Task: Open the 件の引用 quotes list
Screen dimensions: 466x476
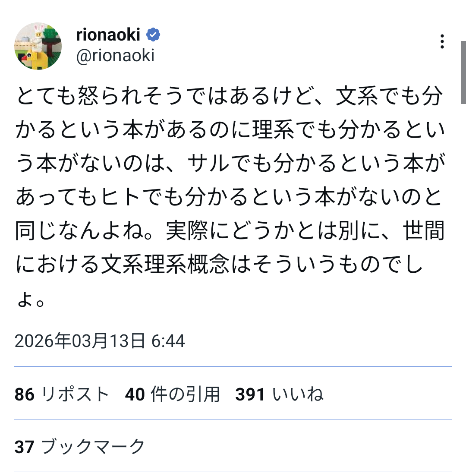Action: tap(186, 394)
